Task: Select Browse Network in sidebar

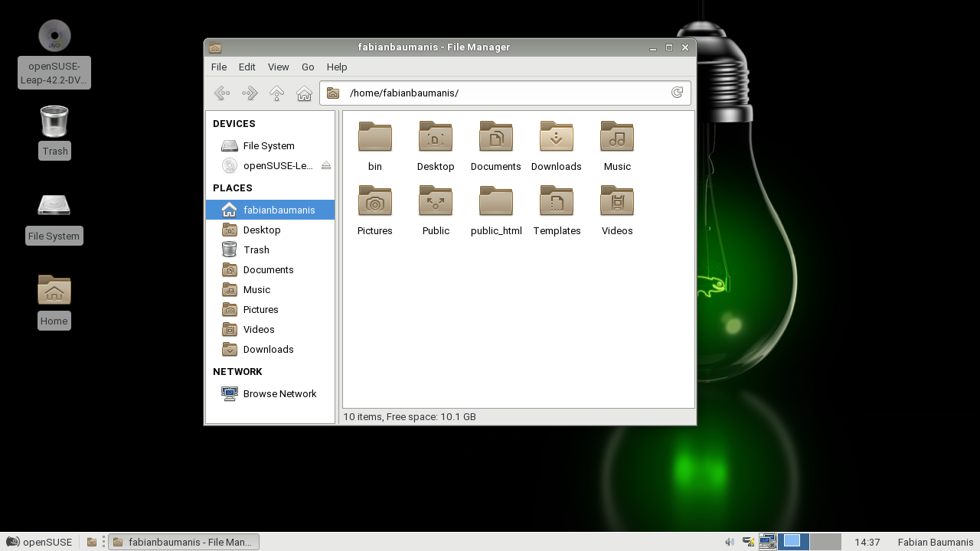Action: click(x=279, y=393)
